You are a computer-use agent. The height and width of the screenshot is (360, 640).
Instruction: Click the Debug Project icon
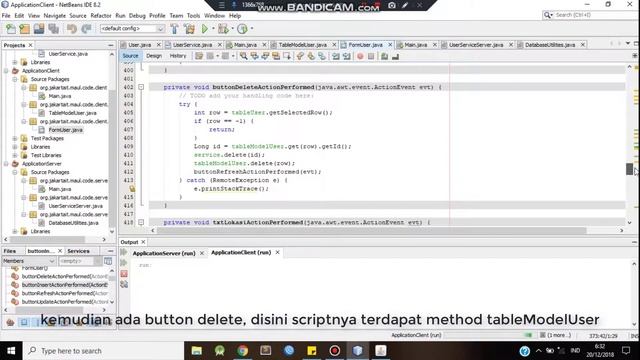[223, 29]
